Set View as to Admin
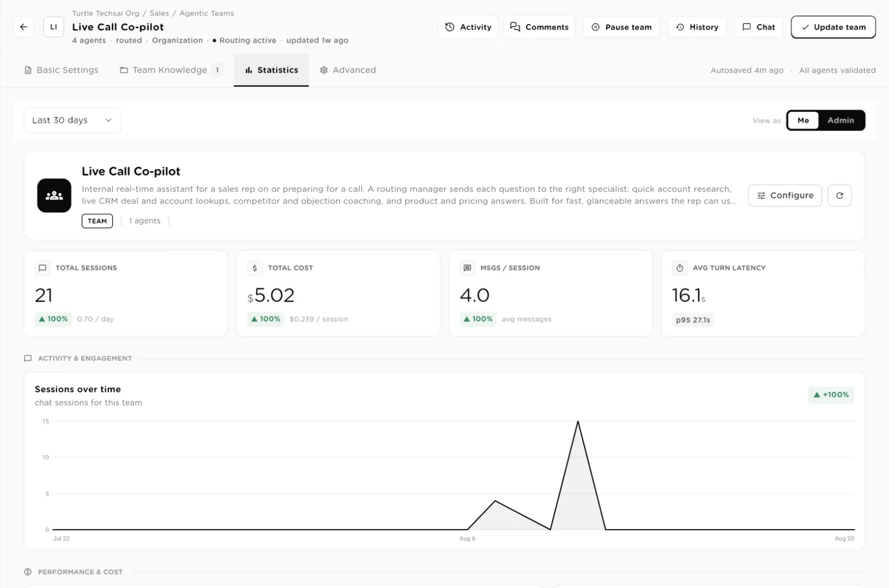This screenshot has height=588, width=889. point(841,120)
